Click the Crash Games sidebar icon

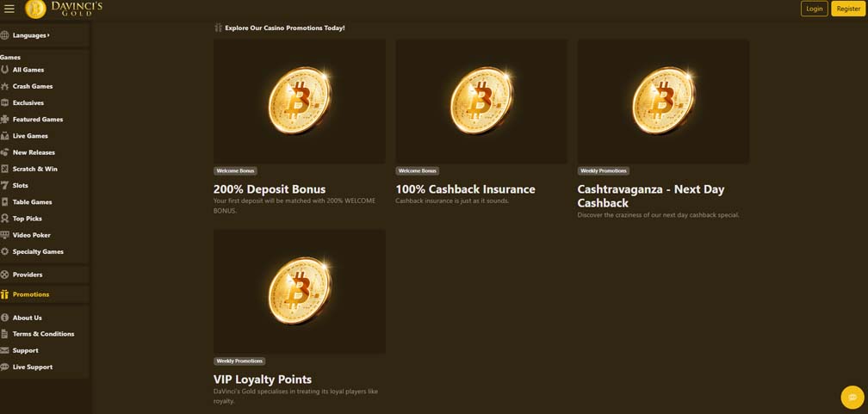click(x=5, y=86)
